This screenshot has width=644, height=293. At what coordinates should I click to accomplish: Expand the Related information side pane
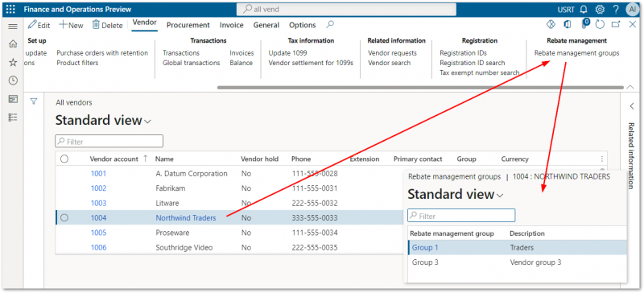tap(632, 106)
